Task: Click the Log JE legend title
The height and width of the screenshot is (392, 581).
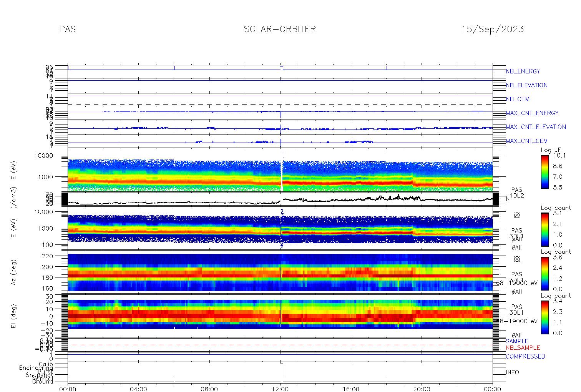Action: [551, 150]
